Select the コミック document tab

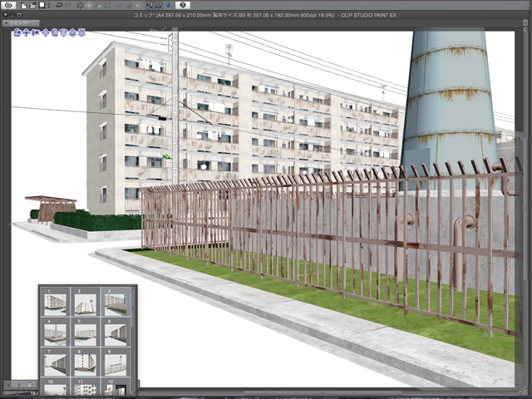(21, 23)
